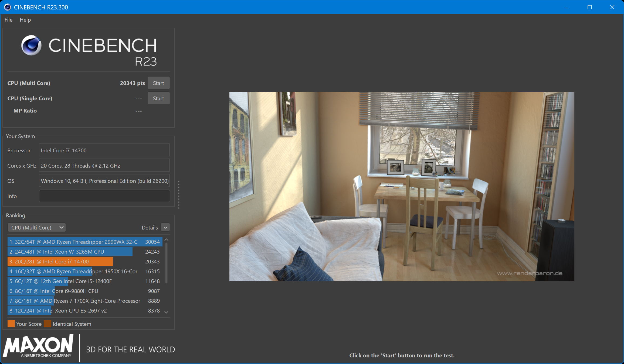
Task: Click the orange Your Score legend swatch
Action: point(11,324)
